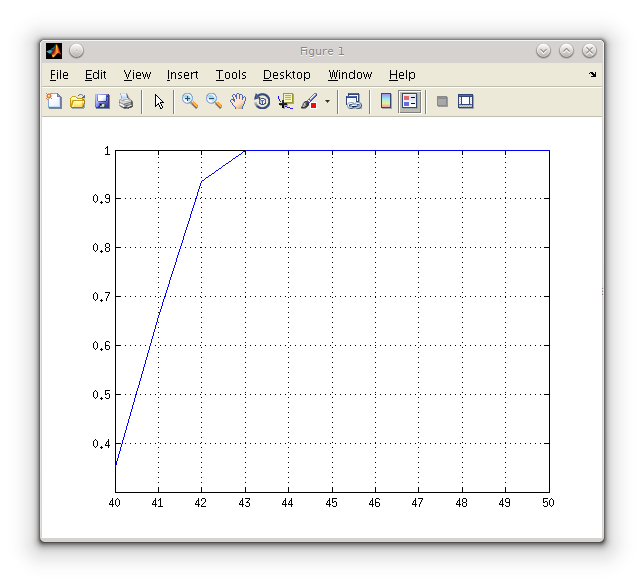Expand the Brush color dropdown arrow
The height and width of the screenshot is (582, 644).
pos(327,102)
